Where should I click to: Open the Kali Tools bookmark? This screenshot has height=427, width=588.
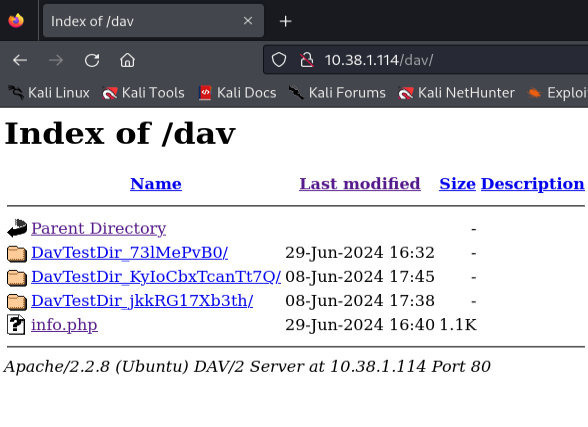click(x=143, y=93)
